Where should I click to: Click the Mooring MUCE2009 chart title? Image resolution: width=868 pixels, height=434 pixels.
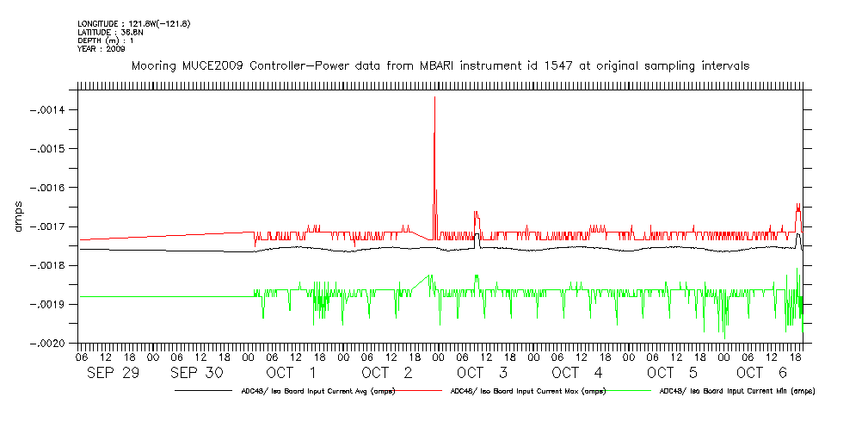click(440, 65)
